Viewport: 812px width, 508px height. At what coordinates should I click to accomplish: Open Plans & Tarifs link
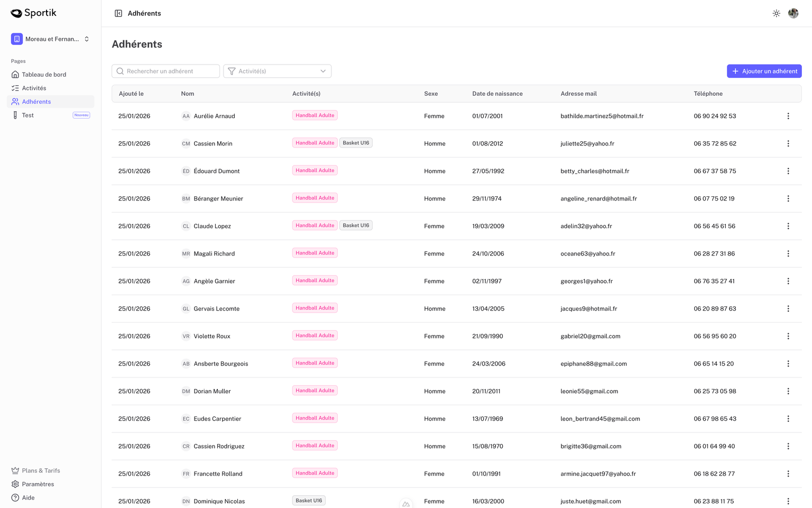click(x=41, y=470)
